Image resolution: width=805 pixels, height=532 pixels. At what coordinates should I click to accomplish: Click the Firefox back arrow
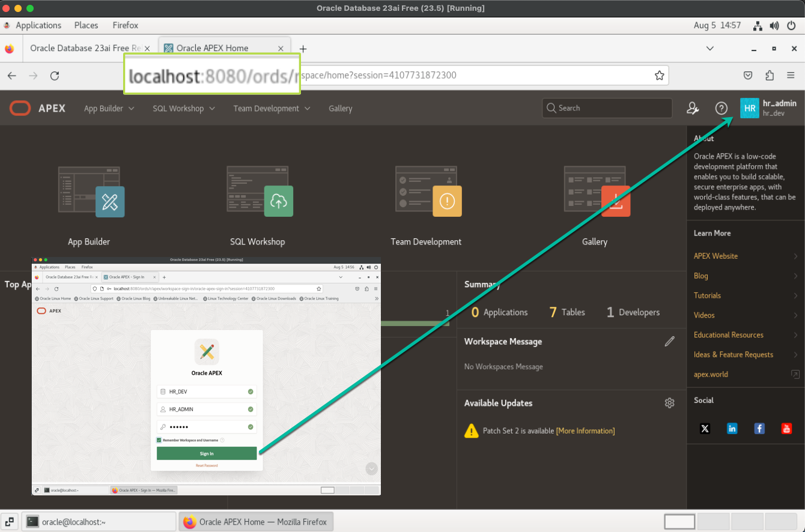coord(12,76)
